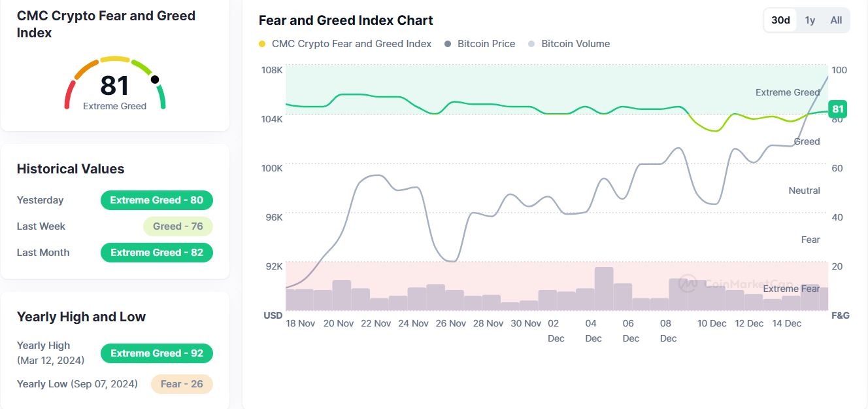Show All time range
Viewport: 868px width, 409px height.
pyautogui.click(x=836, y=20)
